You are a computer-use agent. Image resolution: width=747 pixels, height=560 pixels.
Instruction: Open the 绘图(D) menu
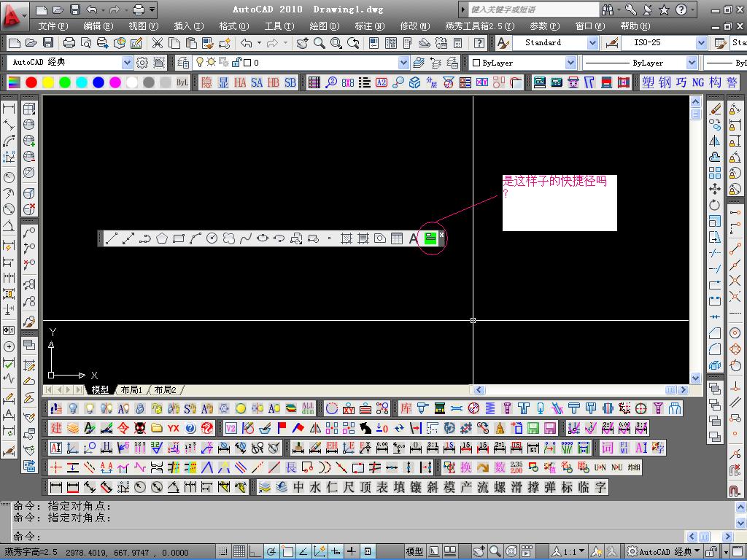325,26
